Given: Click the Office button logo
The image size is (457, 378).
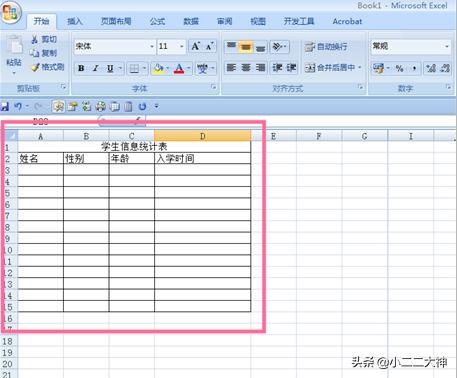Looking at the screenshot, I should pos(10,12).
